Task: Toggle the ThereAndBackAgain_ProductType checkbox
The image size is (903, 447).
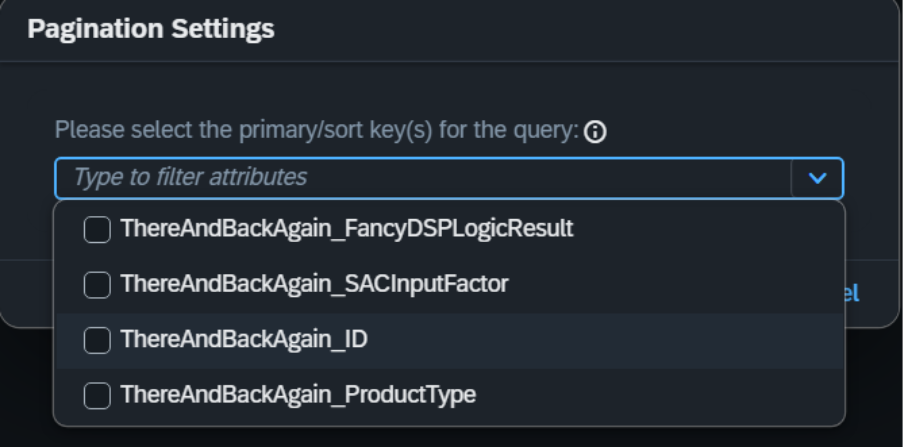Action: click(97, 395)
